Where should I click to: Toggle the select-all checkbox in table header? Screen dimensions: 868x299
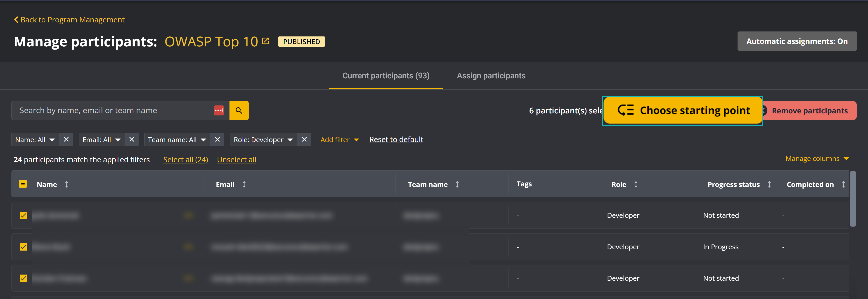click(x=23, y=184)
